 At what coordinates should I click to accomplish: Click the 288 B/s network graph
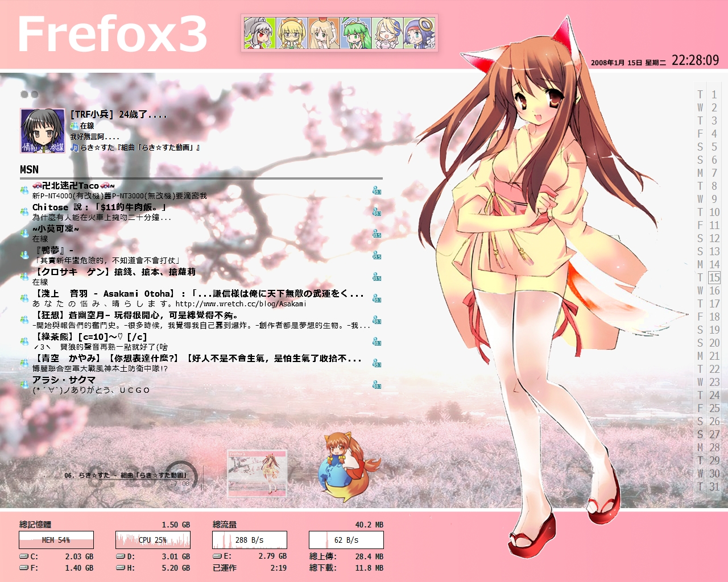[x=250, y=540]
